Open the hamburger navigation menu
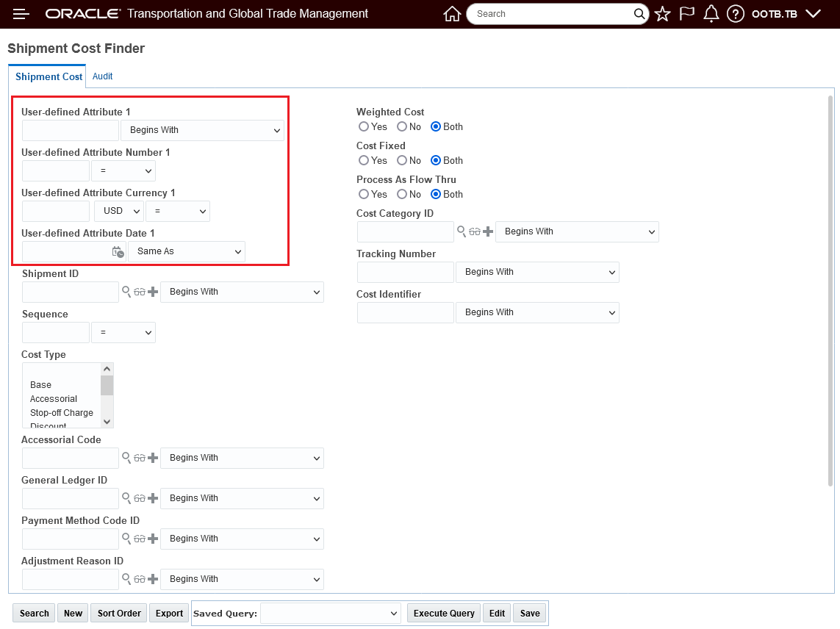This screenshot has height=629, width=840. tap(21, 14)
